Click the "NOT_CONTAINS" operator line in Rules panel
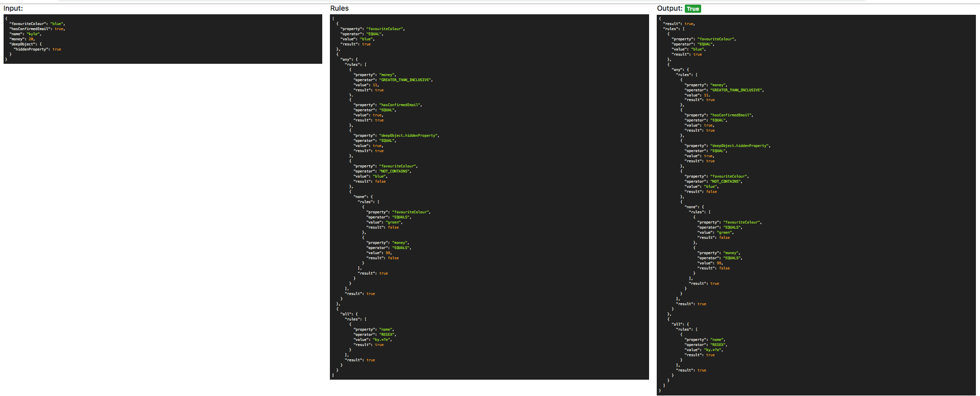Viewport: 980px width, 396px height. [383, 171]
